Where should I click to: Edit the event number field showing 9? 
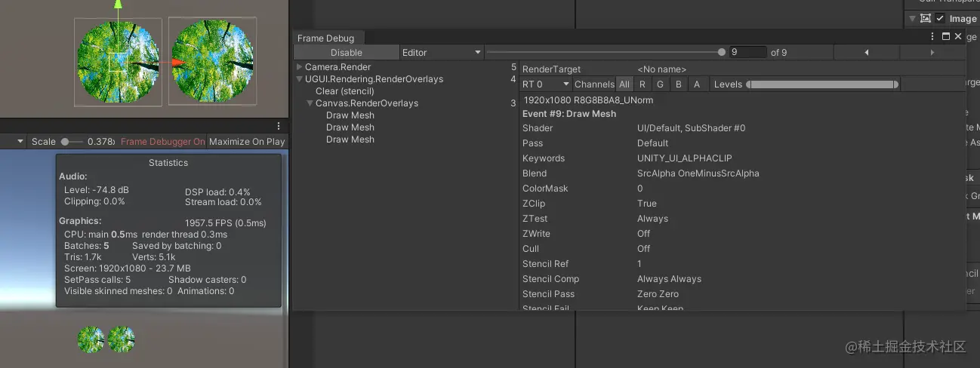(747, 52)
